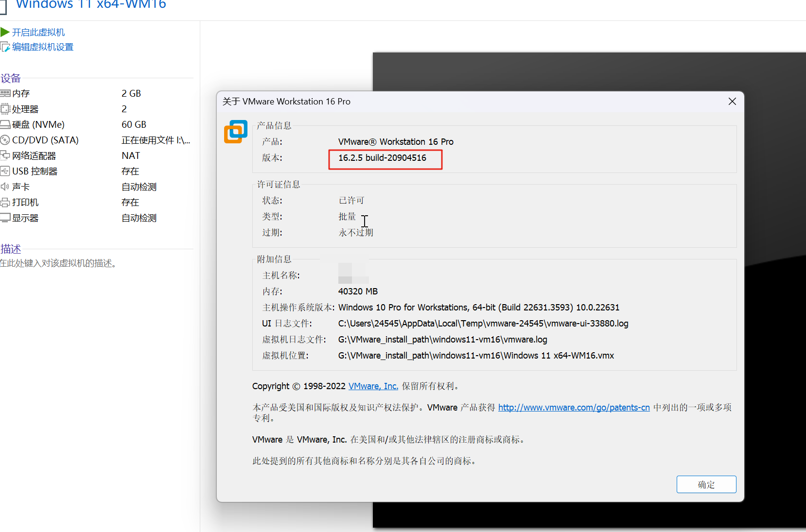The image size is (806, 532).
Task: Click the 2 GB memory value
Action: pyautogui.click(x=131, y=93)
